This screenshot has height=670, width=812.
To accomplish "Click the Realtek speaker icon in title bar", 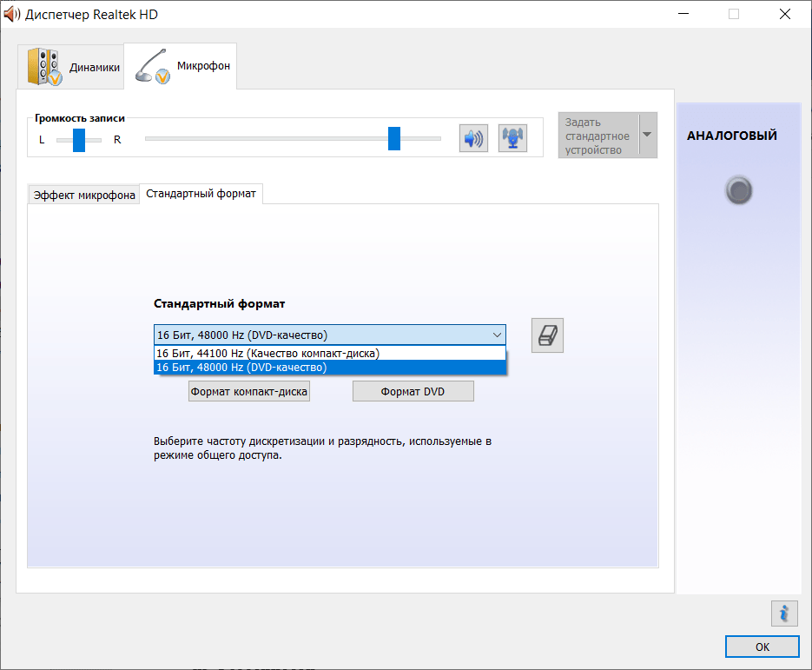I will pos(12,14).
